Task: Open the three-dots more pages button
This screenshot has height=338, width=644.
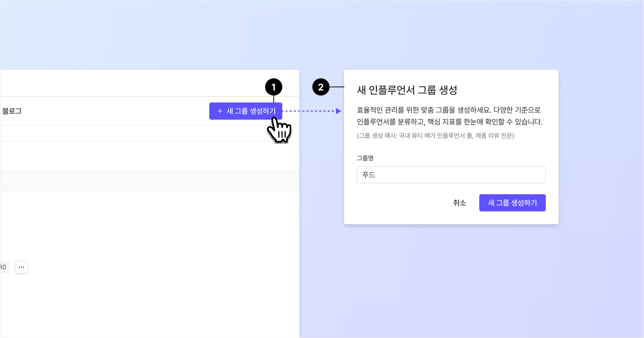Action: click(x=21, y=267)
